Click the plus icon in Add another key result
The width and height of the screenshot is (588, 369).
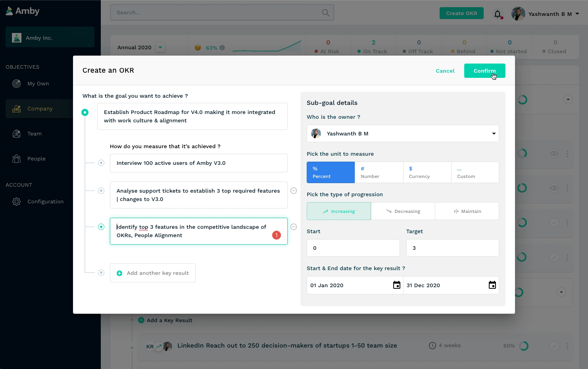point(119,273)
